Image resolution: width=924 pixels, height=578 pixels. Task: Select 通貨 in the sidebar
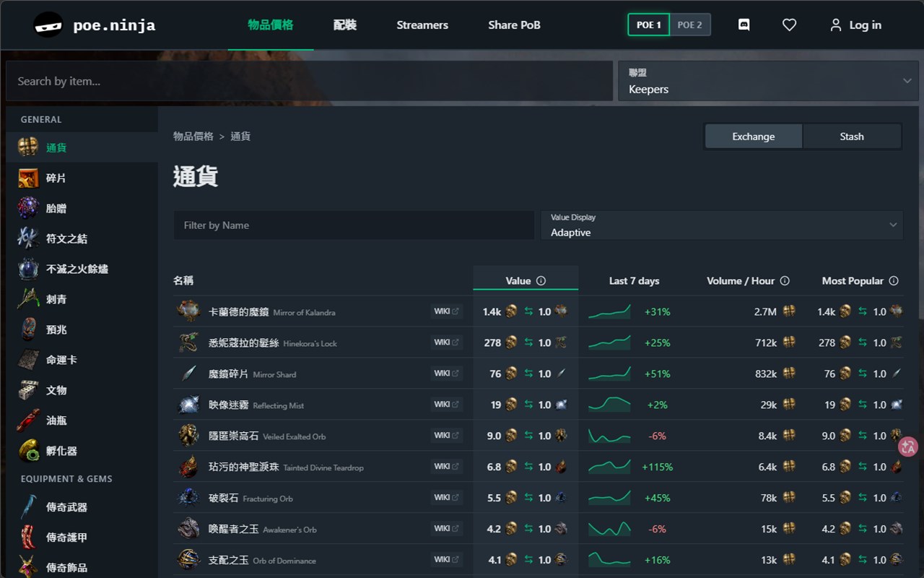point(82,147)
